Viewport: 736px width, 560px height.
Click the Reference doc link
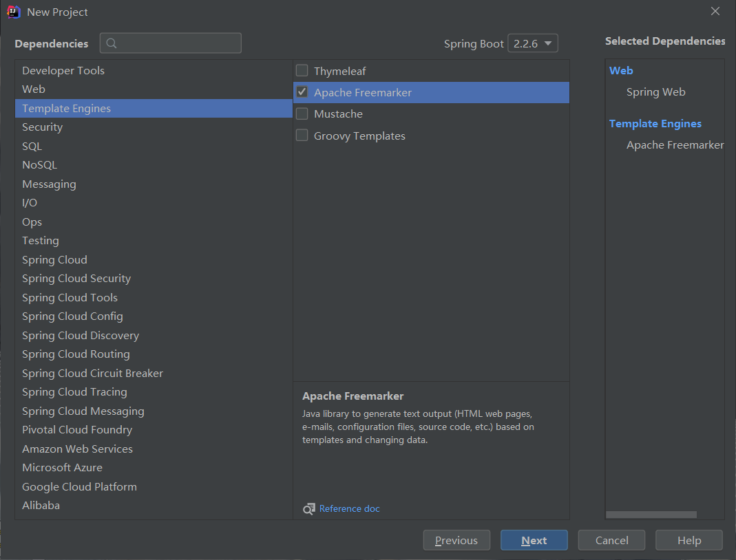(x=349, y=509)
